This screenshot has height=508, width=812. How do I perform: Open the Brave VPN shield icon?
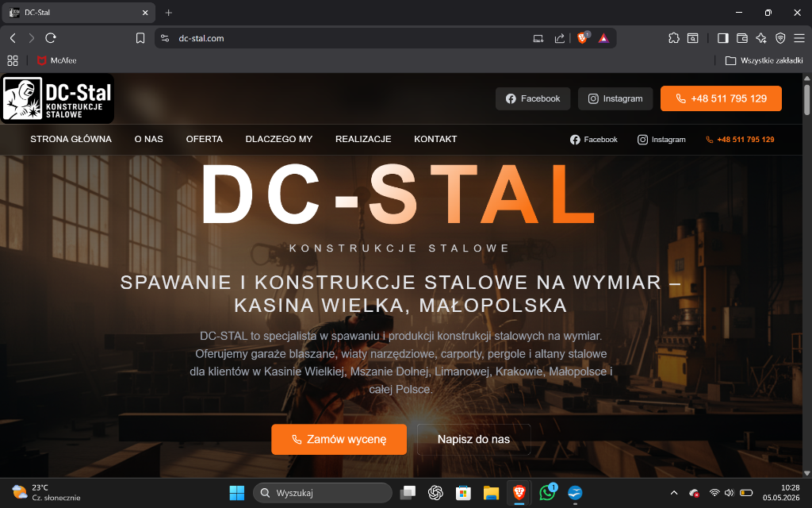[780, 38]
